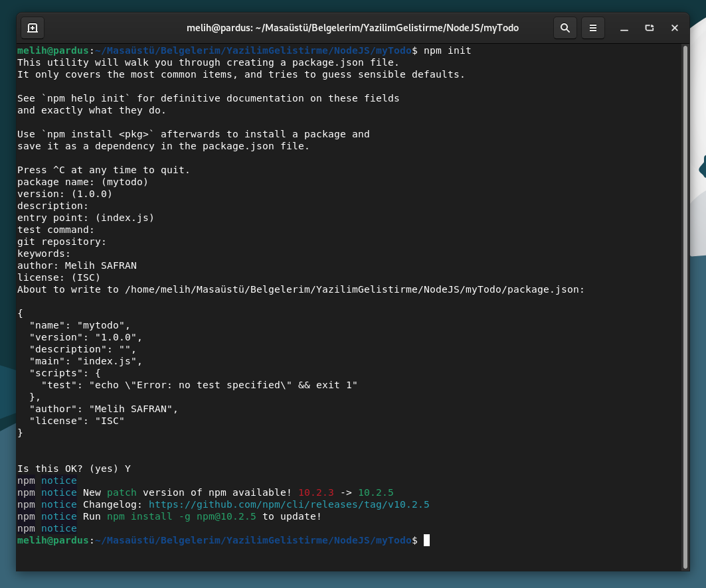This screenshot has height=588, width=706.
Task: Close the terminal window
Action: (x=675, y=28)
